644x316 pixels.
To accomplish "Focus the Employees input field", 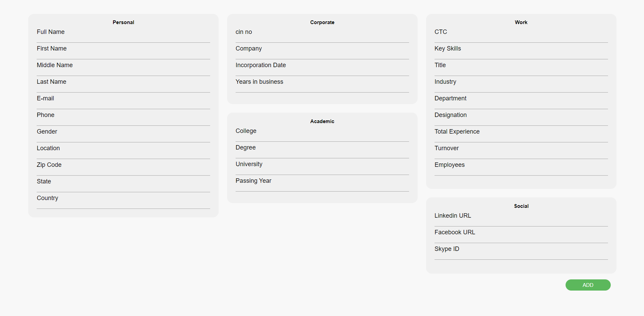I will (521, 167).
